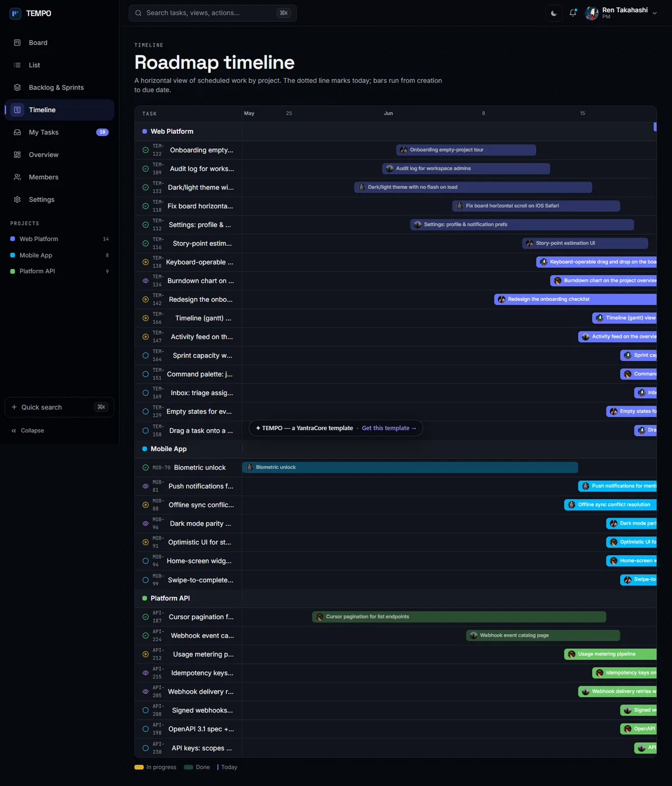
Task: Open Web Platform project in sidebar
Action: [x=59, y=239]
